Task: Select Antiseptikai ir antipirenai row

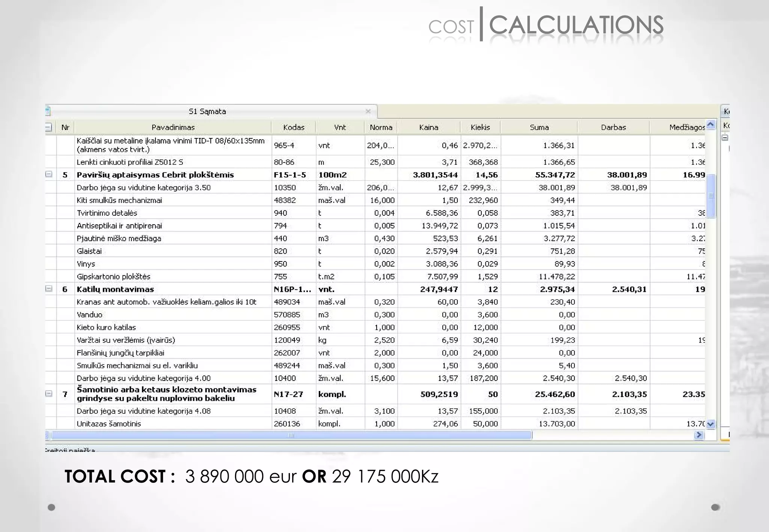Action: point(375,226)
